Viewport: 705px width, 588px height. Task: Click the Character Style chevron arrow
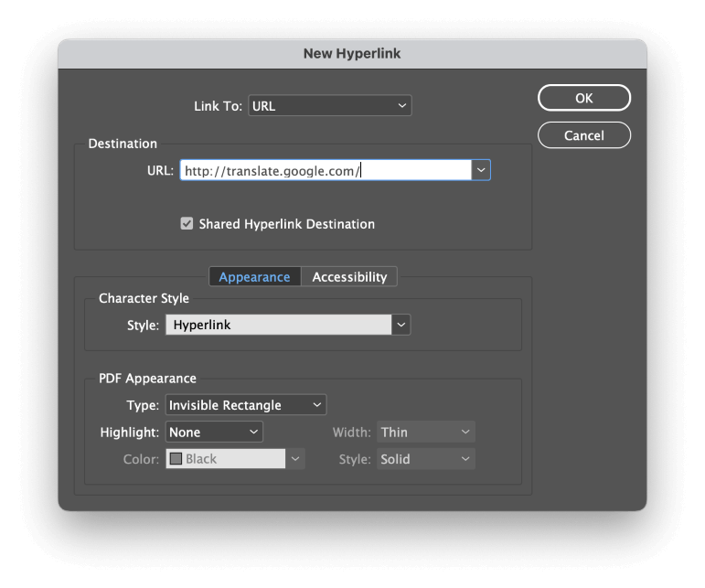pyautogui.click(x=401, y=325)
